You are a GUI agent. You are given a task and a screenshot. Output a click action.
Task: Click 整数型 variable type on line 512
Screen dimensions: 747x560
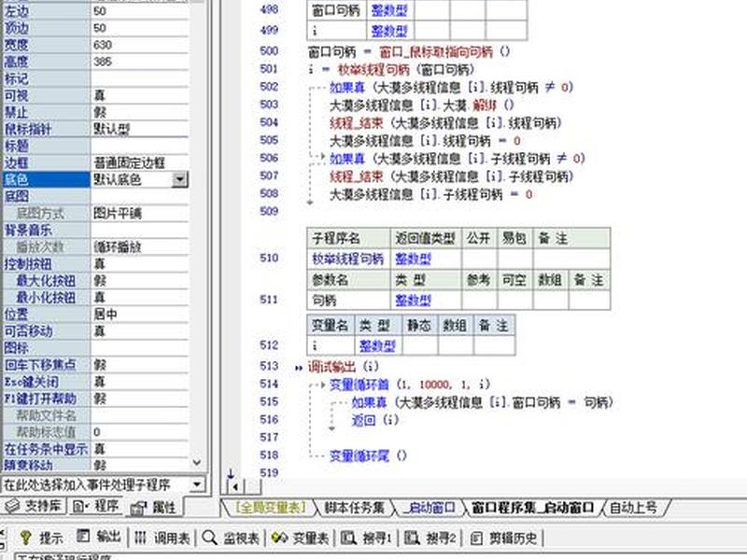[377, 345]
